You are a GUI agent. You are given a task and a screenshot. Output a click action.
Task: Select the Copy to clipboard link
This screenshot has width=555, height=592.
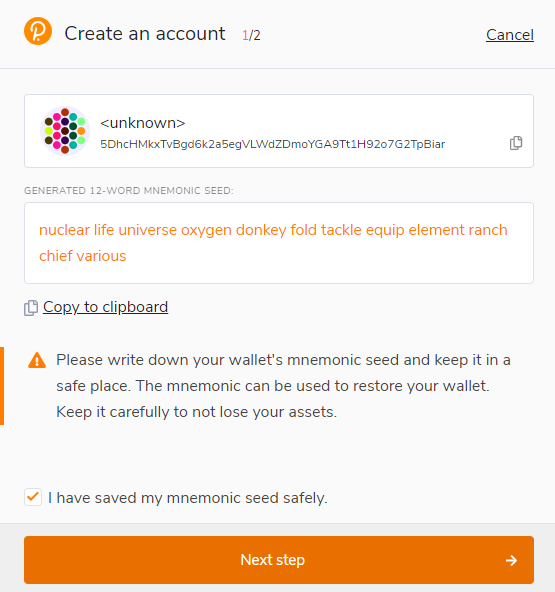pos(105,307)
